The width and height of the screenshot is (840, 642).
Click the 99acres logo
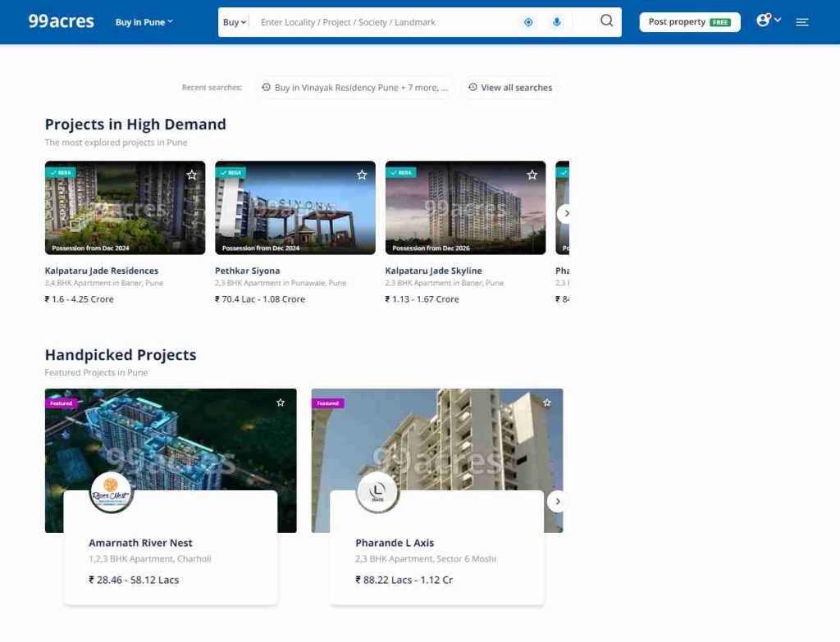coord(61,21)
